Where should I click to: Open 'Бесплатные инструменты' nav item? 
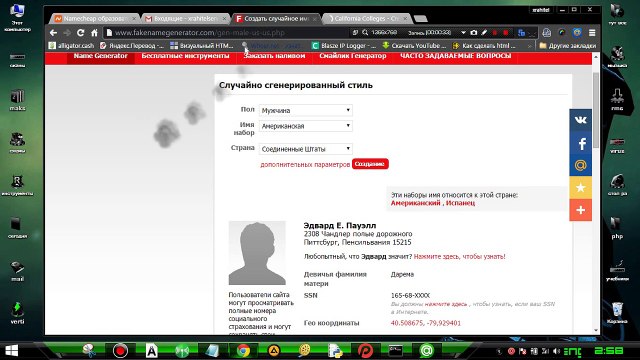click(x=185, y=56)
